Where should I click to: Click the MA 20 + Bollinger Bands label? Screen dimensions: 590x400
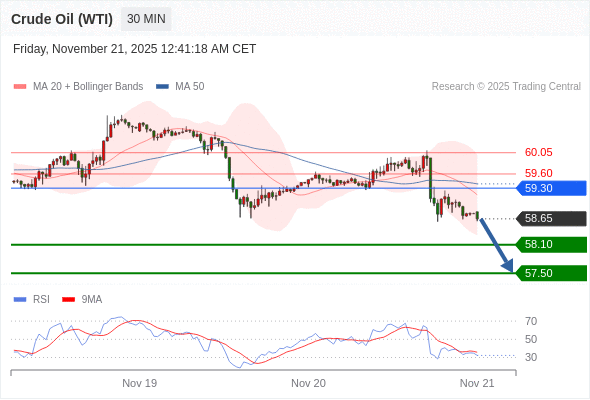tap(88, 87)
